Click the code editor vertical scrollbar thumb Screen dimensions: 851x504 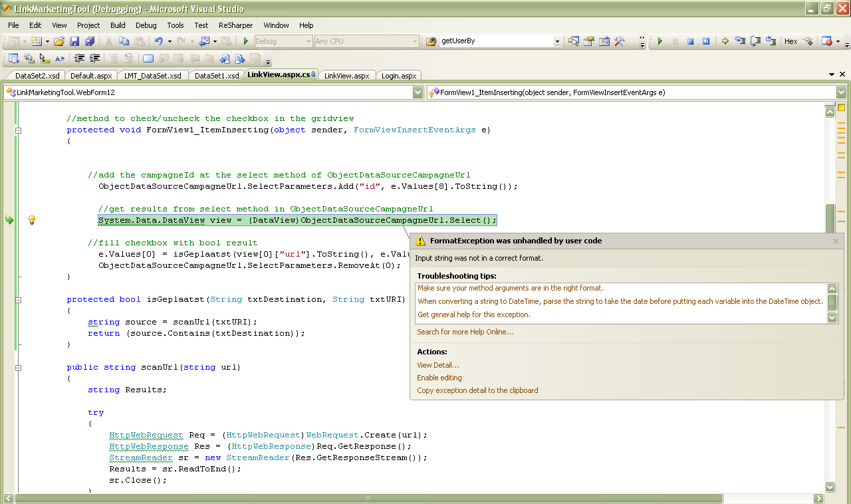[830, 219]
